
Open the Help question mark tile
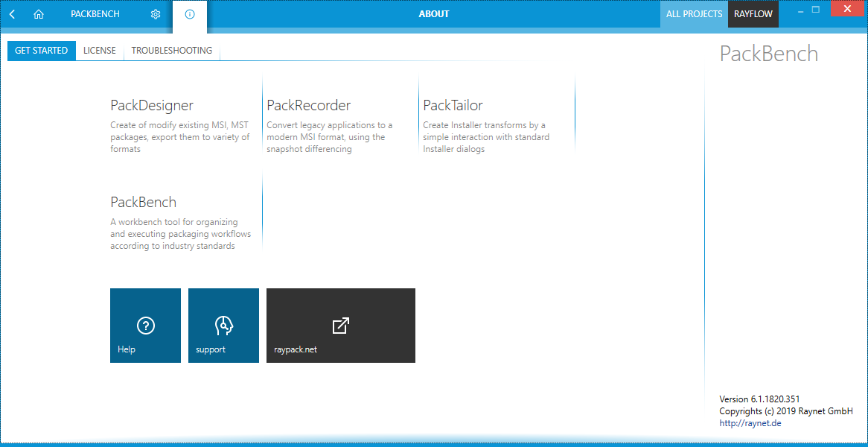[145, 326]
